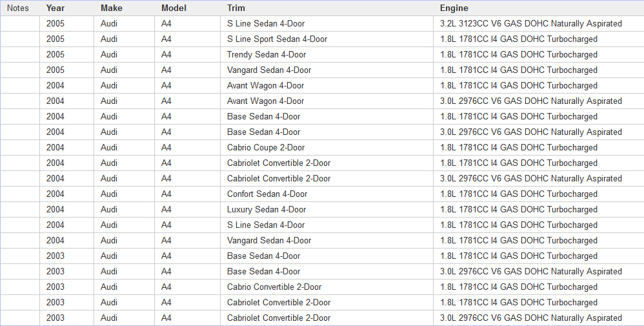Select the Make cell in the Luxury Sedan row
The height and width of the screenshot is (326, 644).
click(109, 210)
